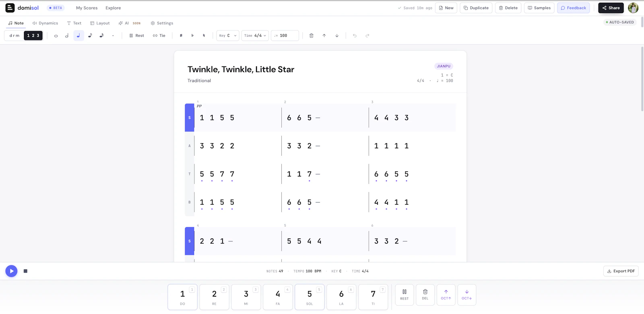Viewport: 644px width, 314px height.
Task: Lower octave with OCT down key
Action: [x=467, y=295]
